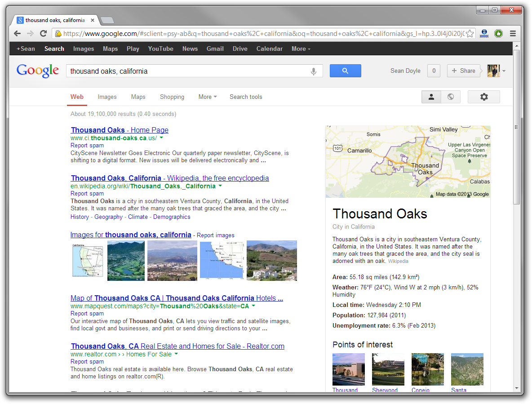
Task: Click the Demographics sublink under Wikipedia
Action: (x=172, y=217)
